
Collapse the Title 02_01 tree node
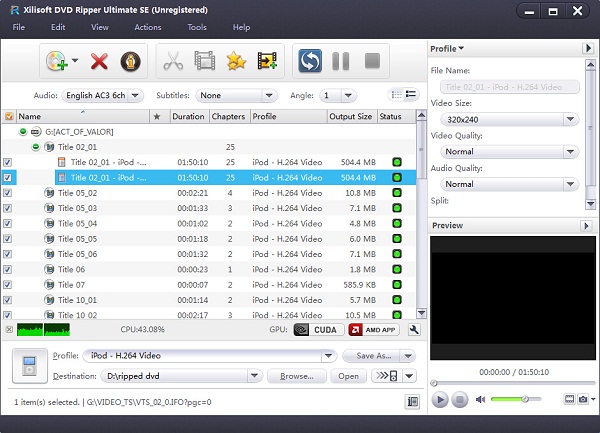tap(36, 147)
